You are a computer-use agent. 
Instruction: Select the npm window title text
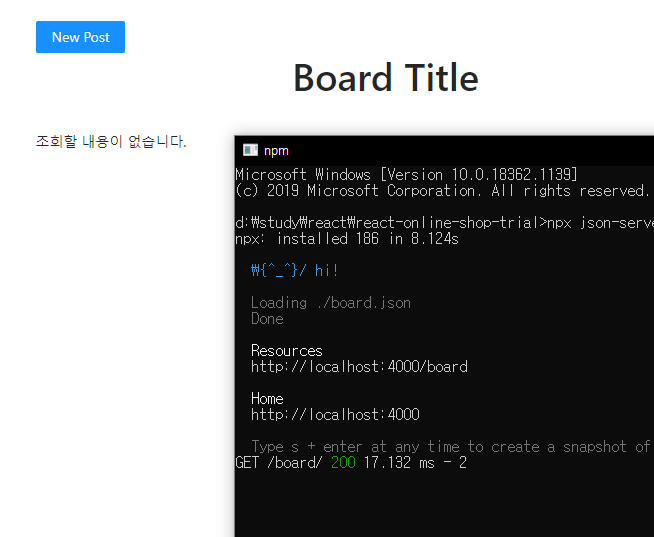coord(276,151)
